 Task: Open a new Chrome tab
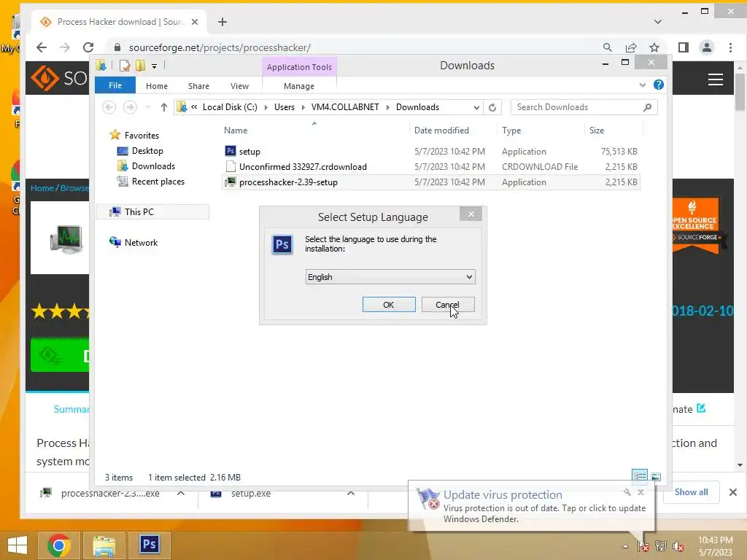pyautogui.click(x=222, y=22)
